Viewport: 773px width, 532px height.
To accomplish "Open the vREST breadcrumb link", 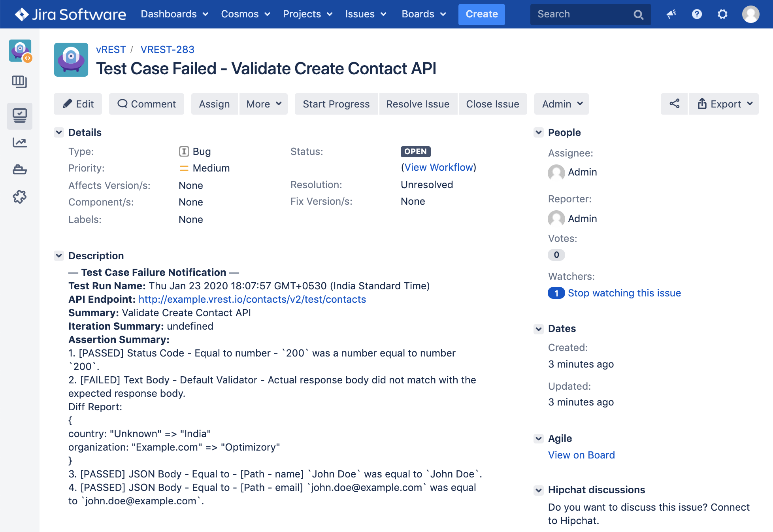I will 111,49.
